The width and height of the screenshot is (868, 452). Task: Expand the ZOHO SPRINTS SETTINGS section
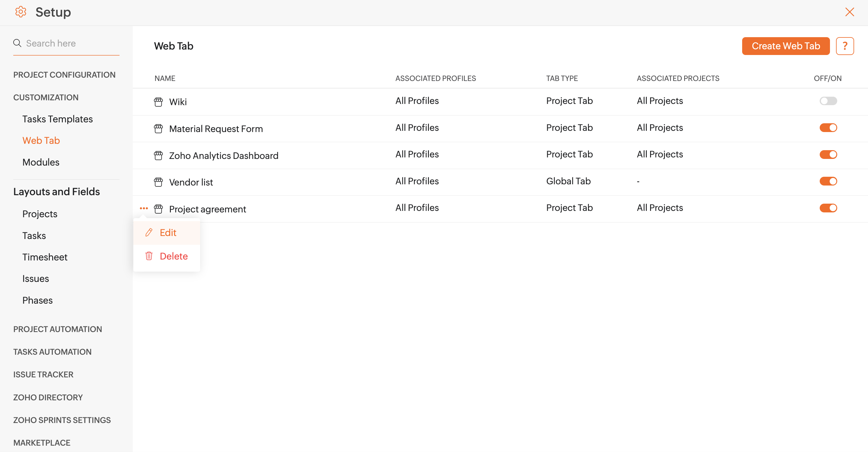pyautogui.click(x=62, y=420)
